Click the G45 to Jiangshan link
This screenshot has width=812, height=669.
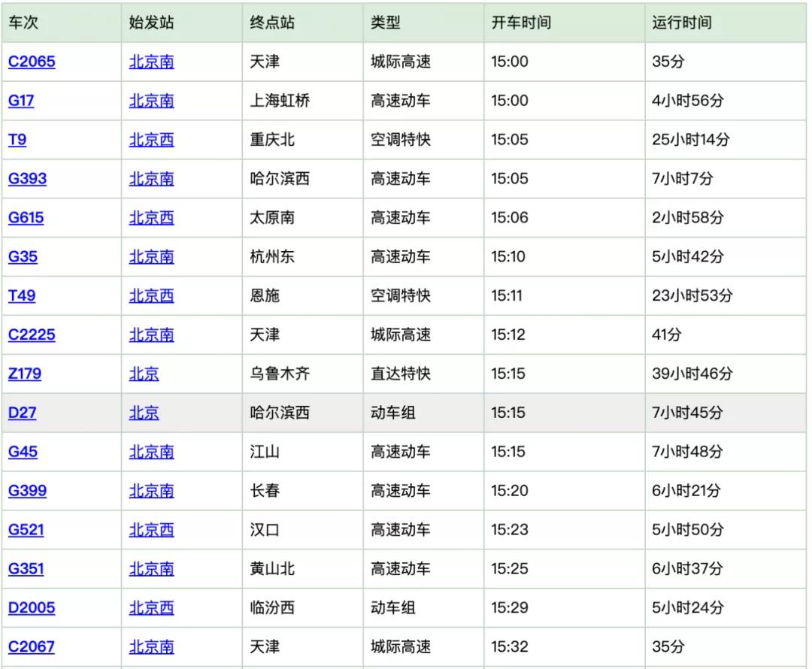pos(22,452)
